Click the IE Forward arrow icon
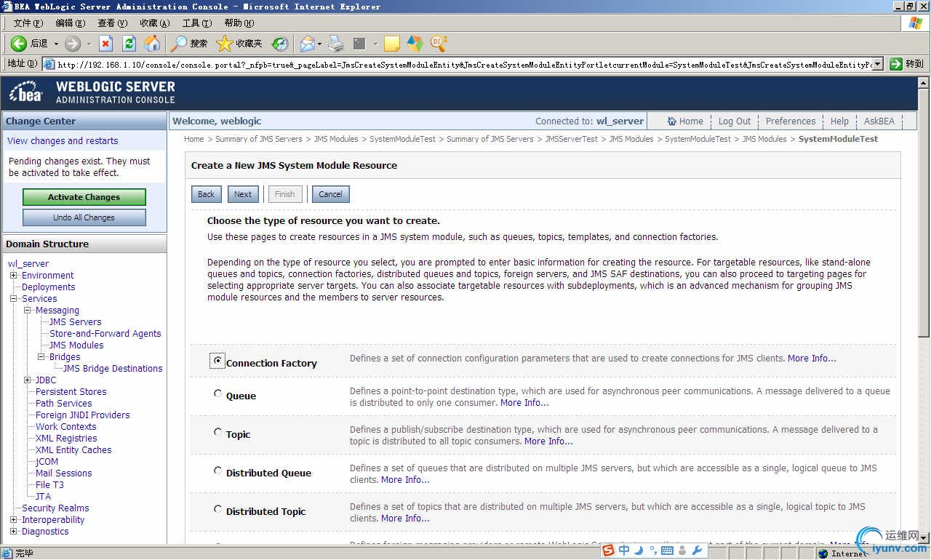This screenshot has width=931, height=560. pos(72,44)
